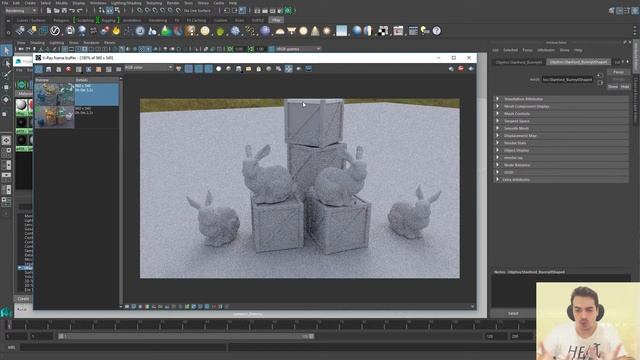Click the glowing sun light shelf icon
This screenshot has width=640, height=360.
[x=327, y=31]
